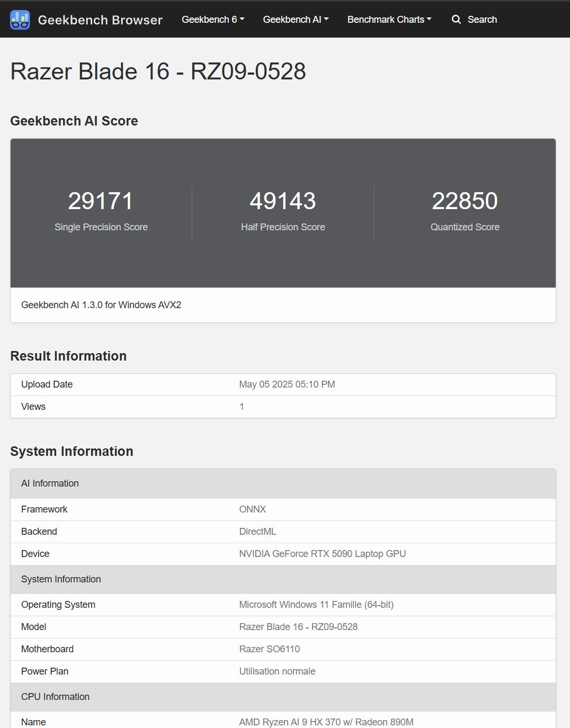Screen dimensions: 570x728
Task: Click the Operating System row label
Action: 58,605
